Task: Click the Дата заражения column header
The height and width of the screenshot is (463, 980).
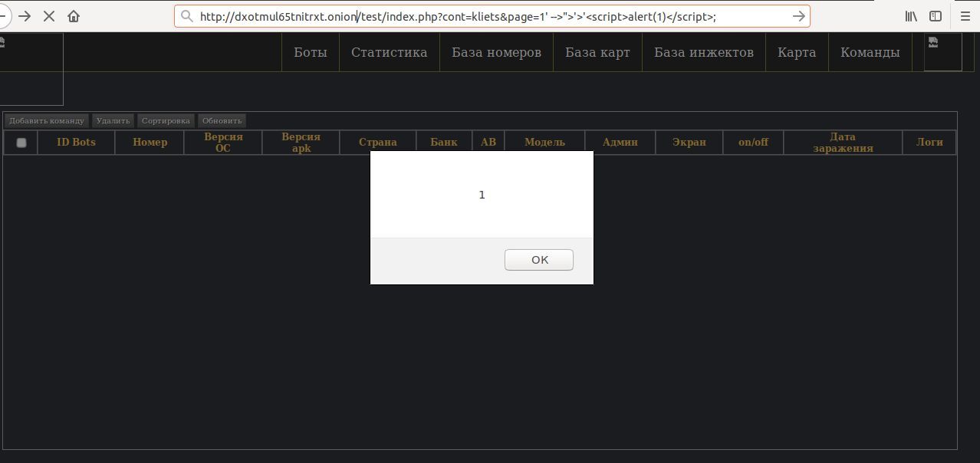Action: [x=843, y=143]
